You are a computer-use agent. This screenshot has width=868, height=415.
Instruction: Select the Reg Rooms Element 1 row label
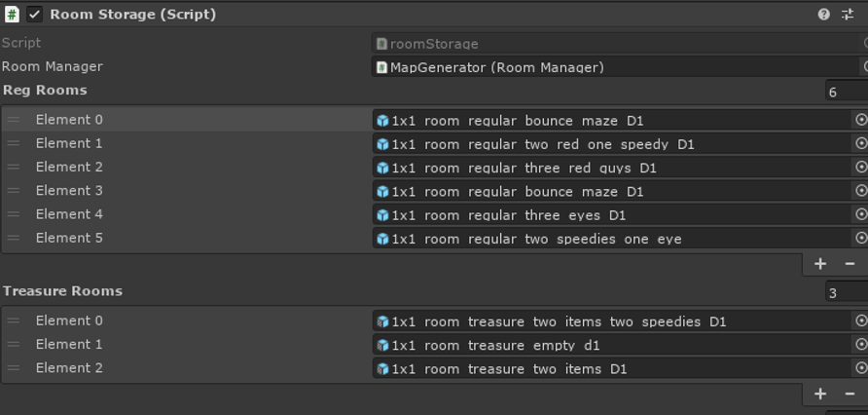pos(69,143)
